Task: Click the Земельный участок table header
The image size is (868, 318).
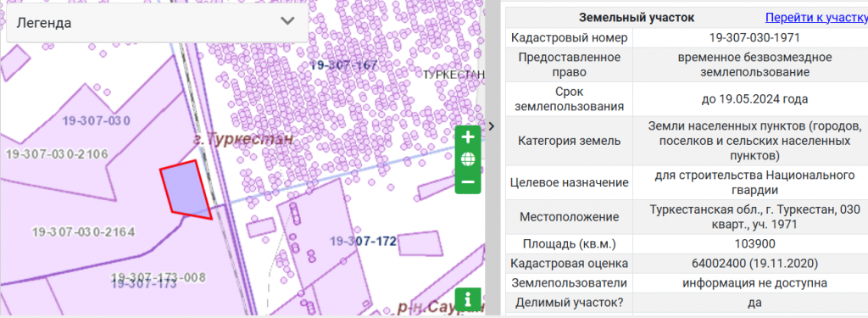Action: point(636,17)
